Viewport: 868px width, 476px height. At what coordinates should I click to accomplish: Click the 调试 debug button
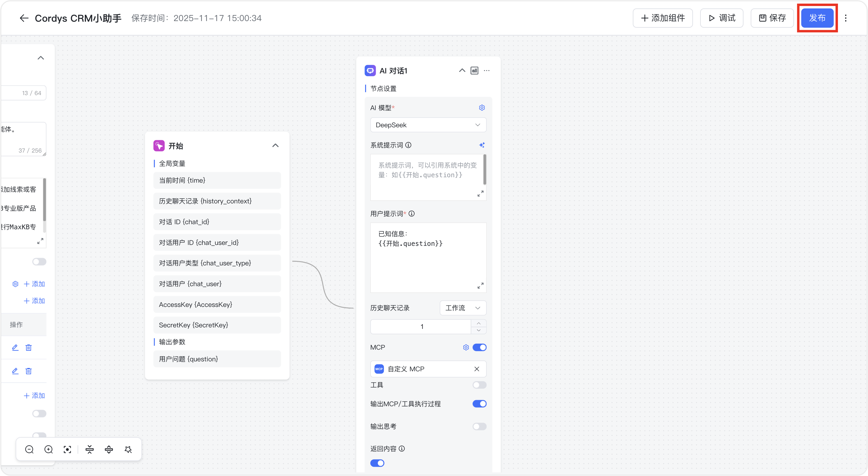(721, 18)
